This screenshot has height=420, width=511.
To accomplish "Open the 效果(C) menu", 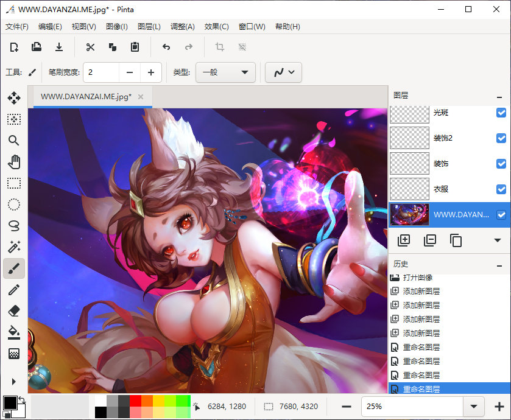I will [216, 27].
